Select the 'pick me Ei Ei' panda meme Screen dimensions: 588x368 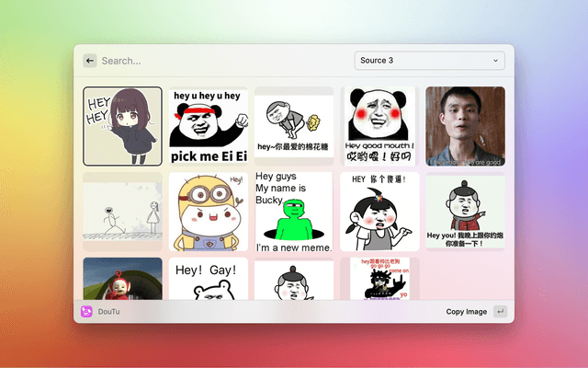pos(208,126)
